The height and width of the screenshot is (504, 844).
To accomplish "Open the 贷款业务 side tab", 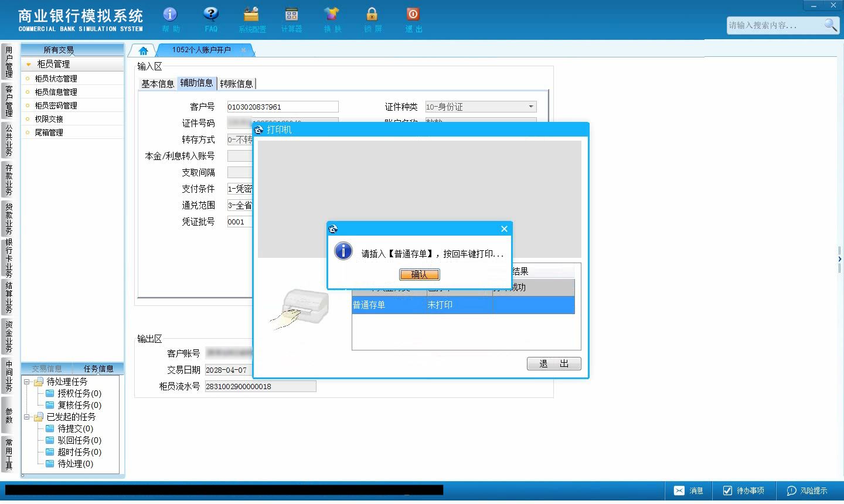I will pos(8,219).
